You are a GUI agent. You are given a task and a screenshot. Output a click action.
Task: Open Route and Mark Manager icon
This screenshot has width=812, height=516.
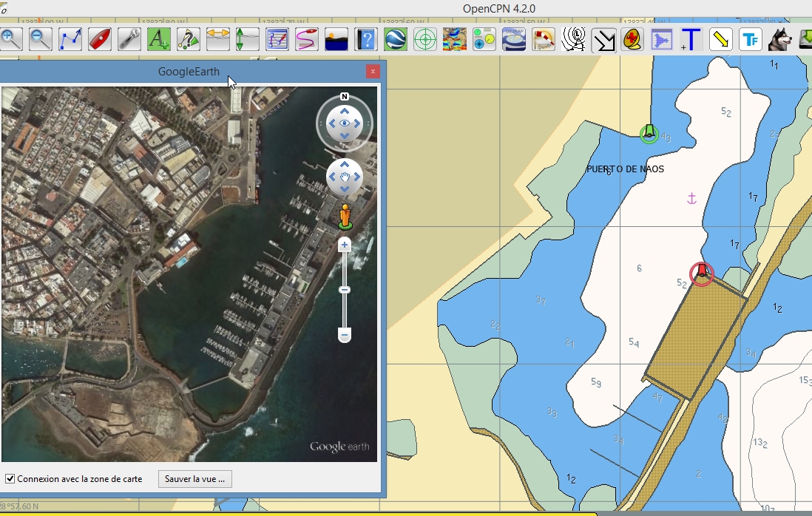click(x=277, y=39)
